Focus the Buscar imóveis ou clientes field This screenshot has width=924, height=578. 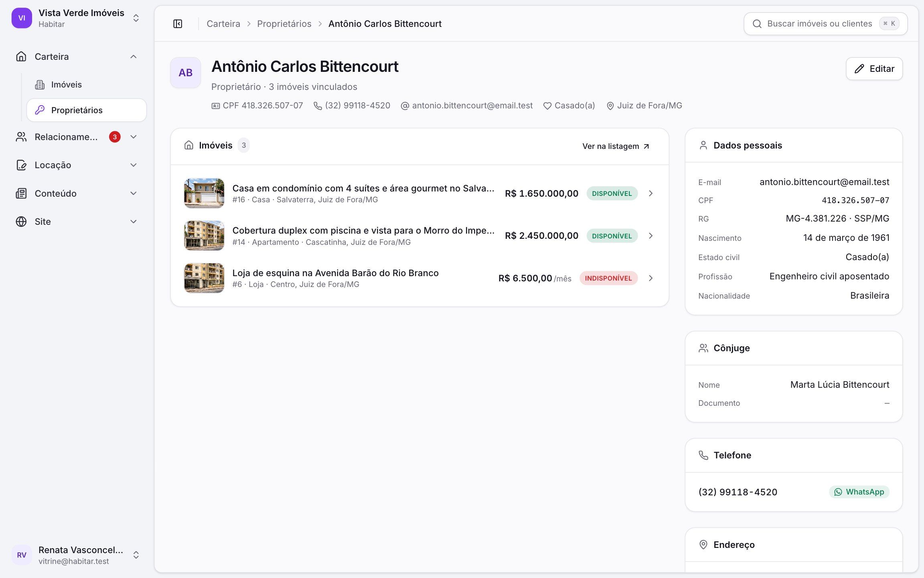coord(825,24)
